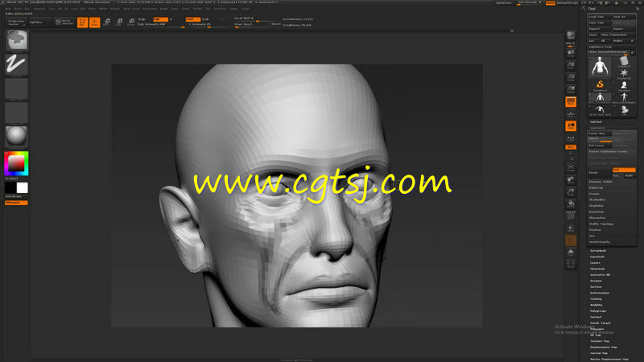Open the Tool menu in menu bar

click(x=208, y=9)
